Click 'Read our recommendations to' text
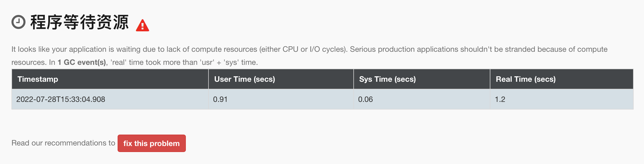 click(63, 143)
